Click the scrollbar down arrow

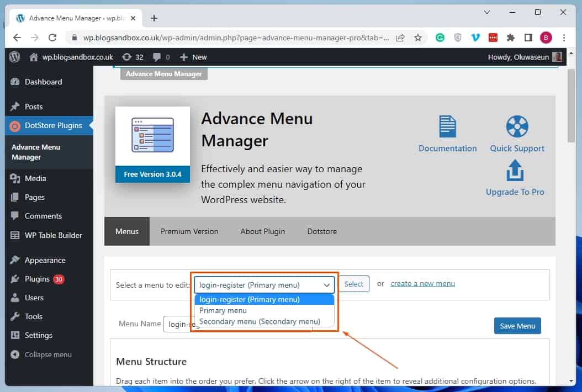[571, 381]
